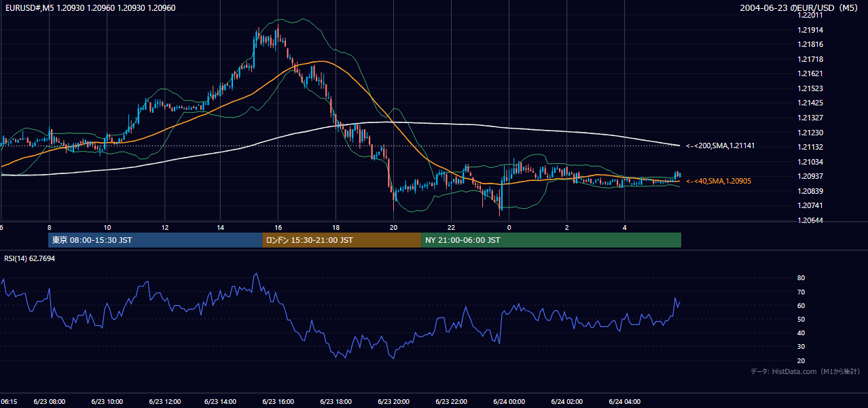Click hour tick 12 under price chart
This screenshot has height=408, width=868.
click(x=165, y=227)
